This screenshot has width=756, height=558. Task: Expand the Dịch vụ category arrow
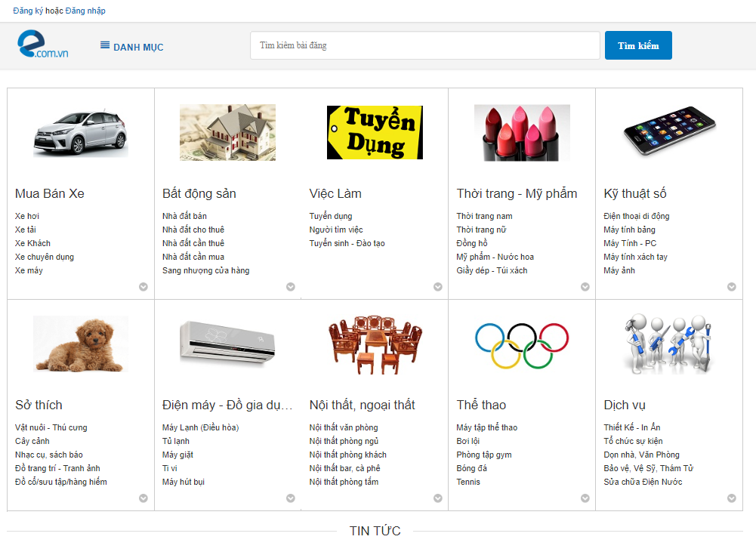pyautogui.click(x=732, y=498)
